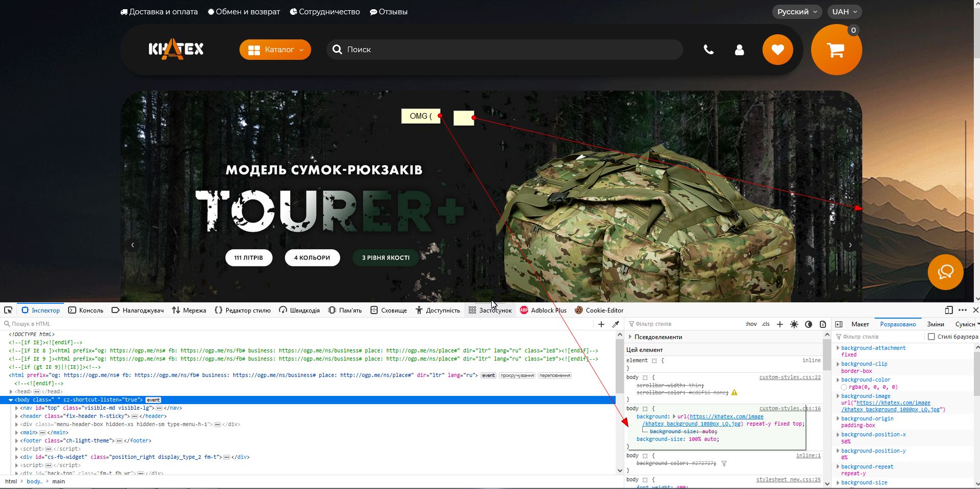Click the background-repeat value repeat-y

coord(854,474)
